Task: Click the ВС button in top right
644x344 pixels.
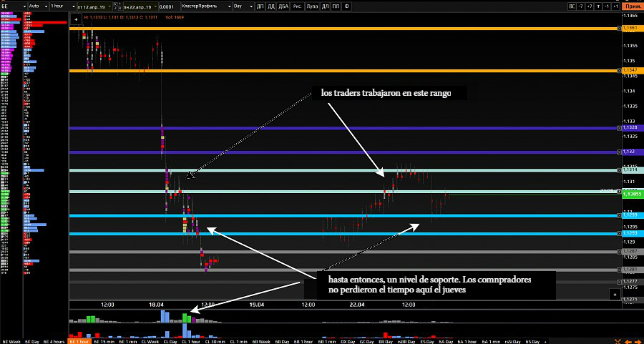Action: click(x=571, y=6)
